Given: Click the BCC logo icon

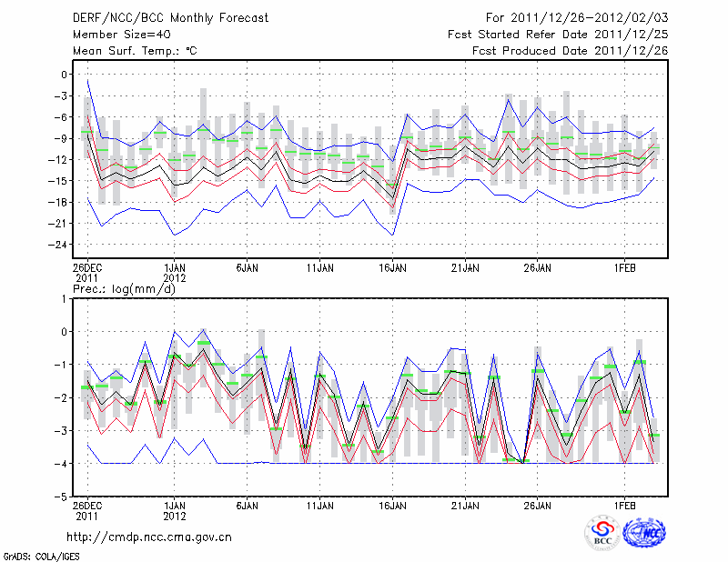Looking at the screenshot, I should 602,533.
